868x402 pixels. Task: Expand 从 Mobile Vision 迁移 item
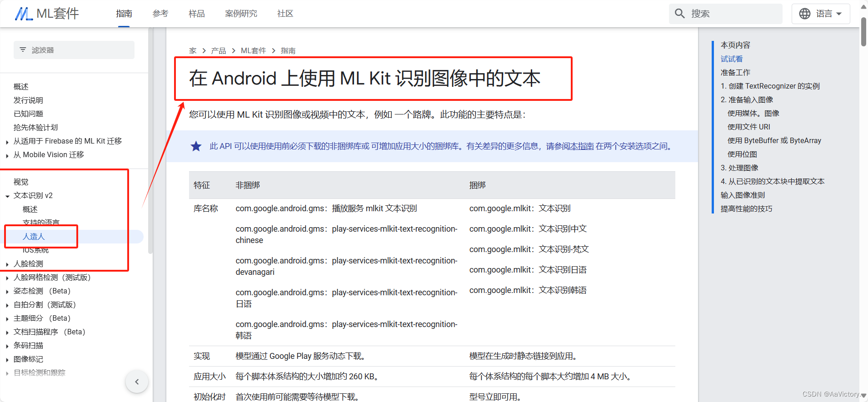[7, 156]
